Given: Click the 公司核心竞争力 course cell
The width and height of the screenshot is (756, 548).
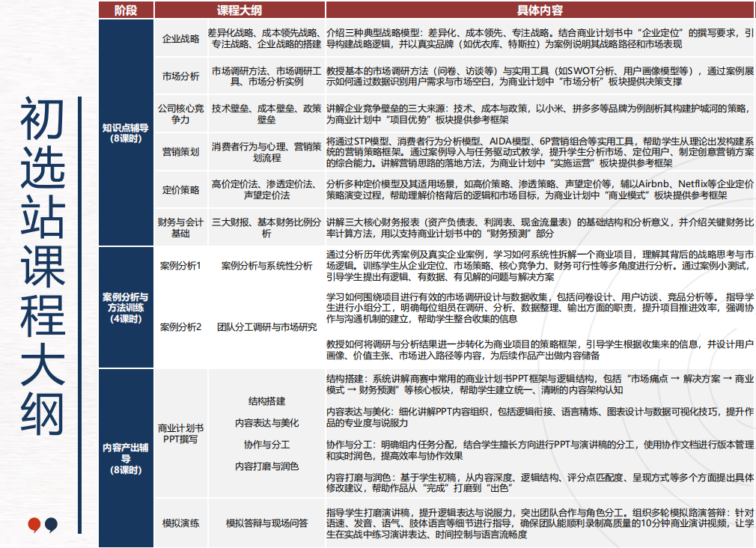Looking at the screenshot, I should click(x=181, y=114).
